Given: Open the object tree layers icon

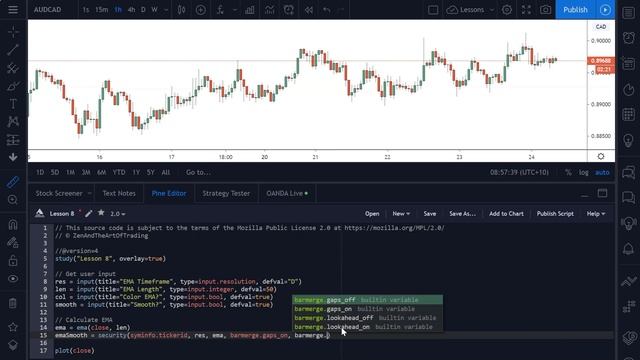Looking at the screenshot, I should tap(13, 345).
